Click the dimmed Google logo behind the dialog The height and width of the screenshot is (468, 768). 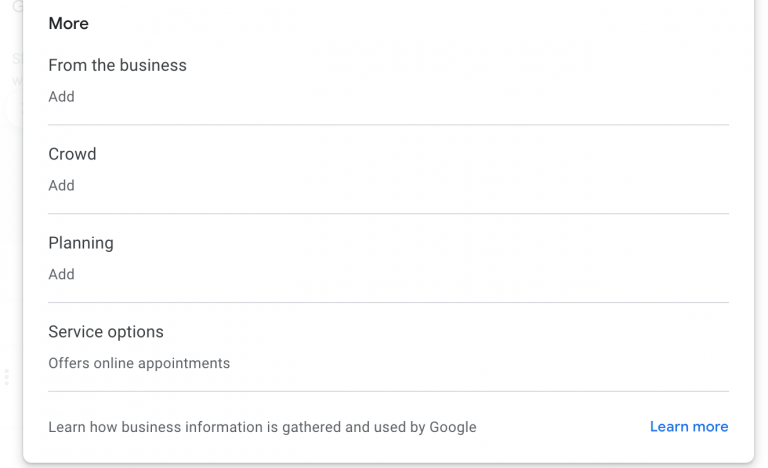point(17,8)
